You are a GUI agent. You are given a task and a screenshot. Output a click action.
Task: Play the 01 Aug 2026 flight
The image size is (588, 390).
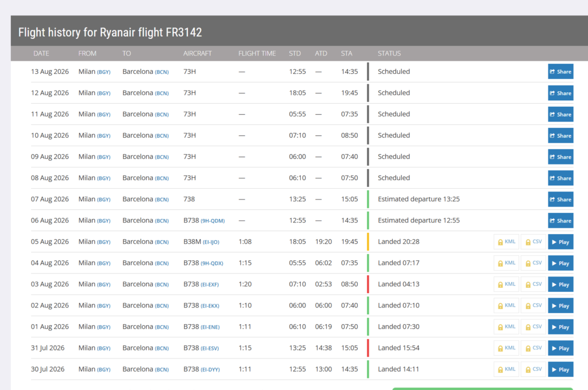click(x=560, y=327)
